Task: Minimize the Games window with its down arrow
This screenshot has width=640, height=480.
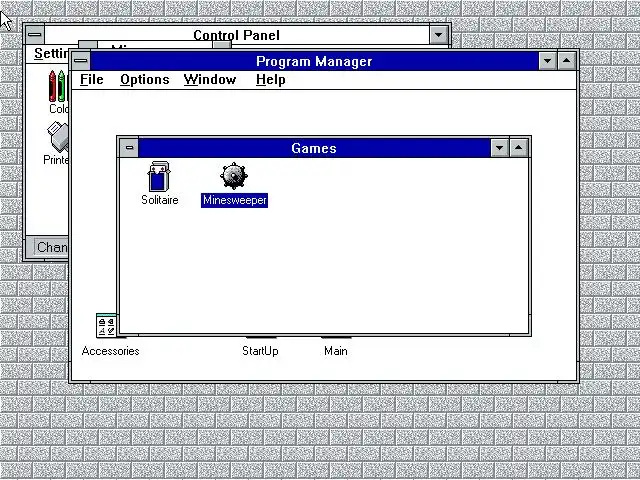Action: (500, 148)
